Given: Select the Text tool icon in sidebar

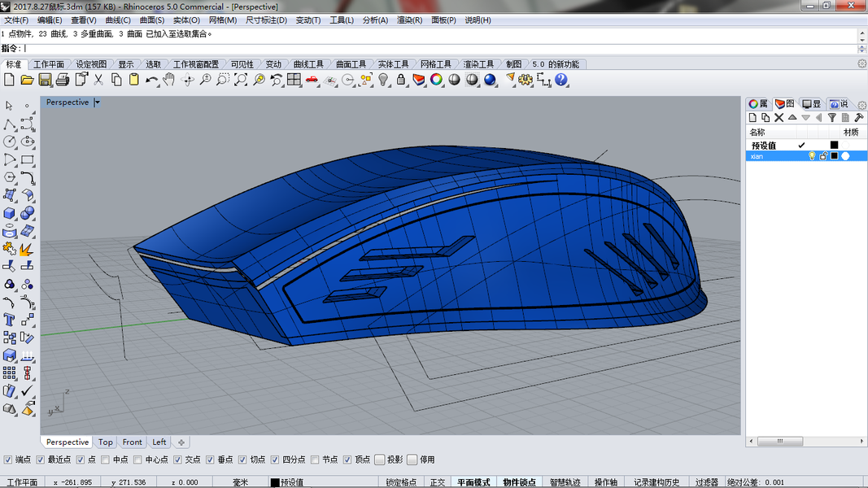Looking at the screenshot, I should click(10, 320).
